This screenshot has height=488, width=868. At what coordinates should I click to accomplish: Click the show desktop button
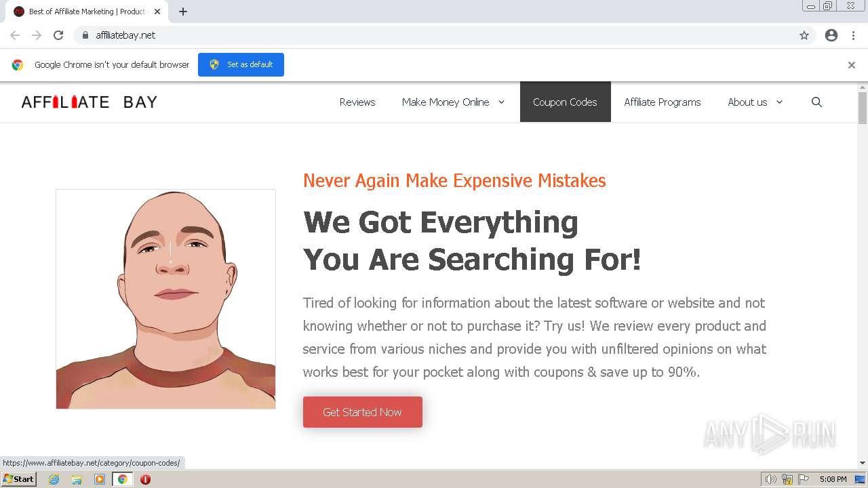(861, 479)
